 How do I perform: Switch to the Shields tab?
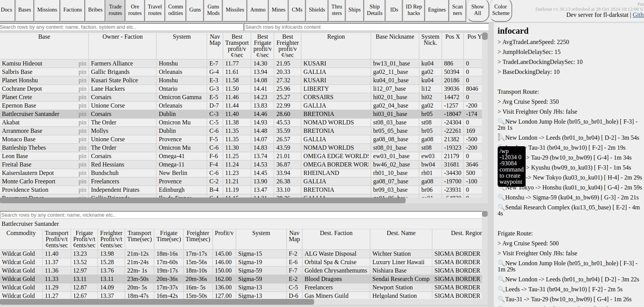pyautogui.click(x=317, y=10)
